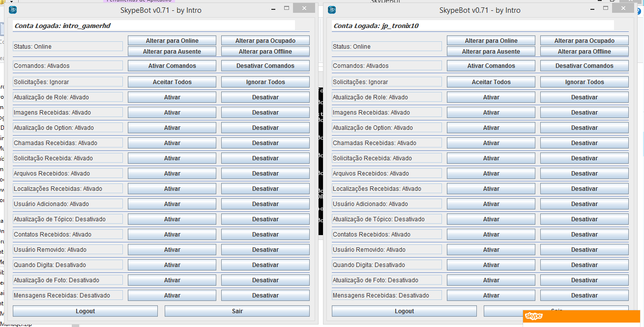Click Desativar Comandos in jp_tronix10 window
The image size is (644, 327).
(585, 65)
